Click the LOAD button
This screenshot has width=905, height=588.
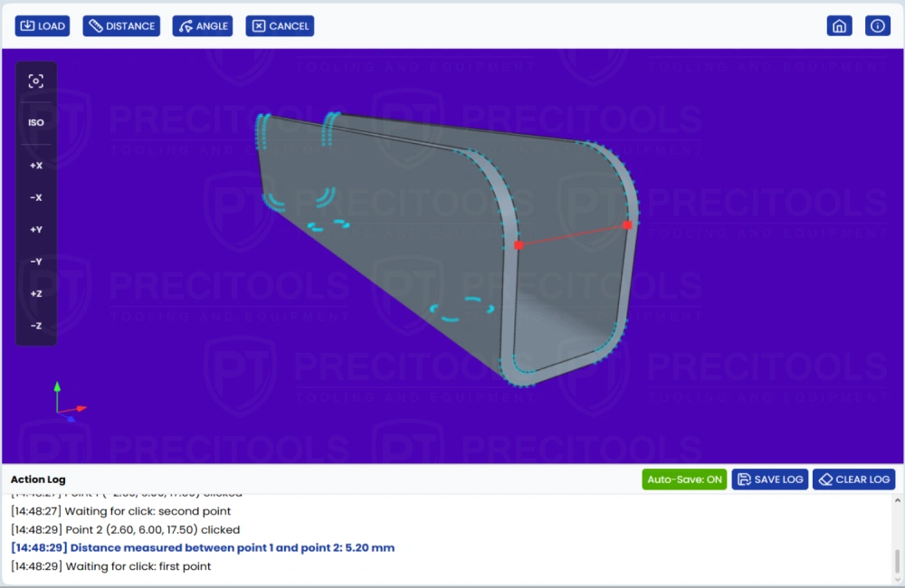[x=43, y=26]
